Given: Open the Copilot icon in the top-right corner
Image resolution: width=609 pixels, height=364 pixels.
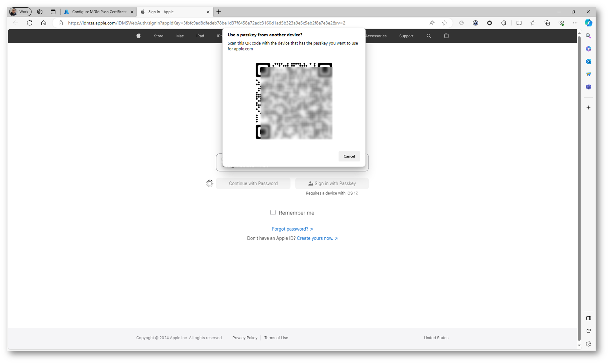Looking at the screenshot, I should coord(588,23).
